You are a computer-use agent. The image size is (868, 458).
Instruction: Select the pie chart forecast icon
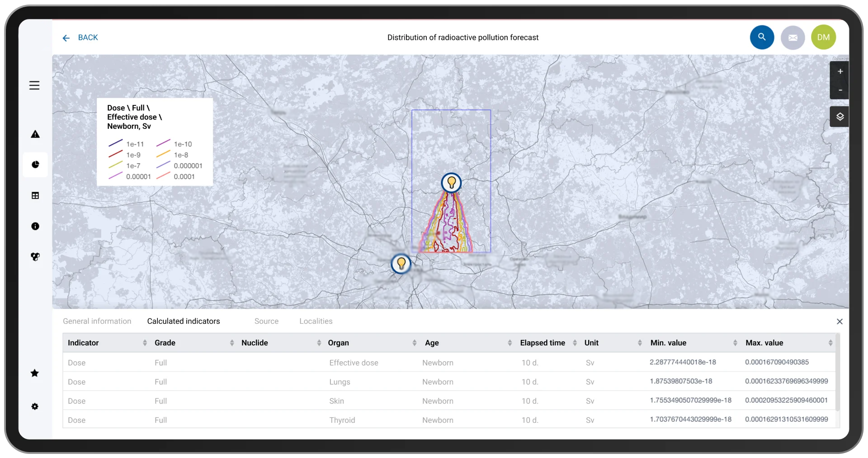pyautogui.click(x=35, y=165)
